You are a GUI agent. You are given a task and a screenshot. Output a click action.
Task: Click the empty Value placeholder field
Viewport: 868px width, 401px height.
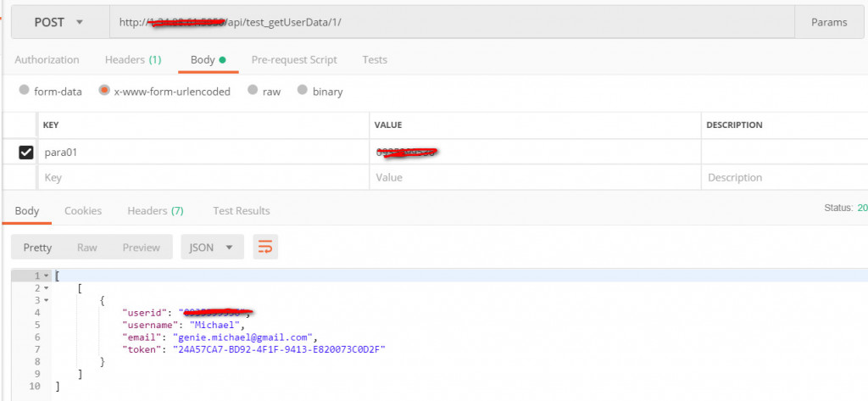pos(535,178)
